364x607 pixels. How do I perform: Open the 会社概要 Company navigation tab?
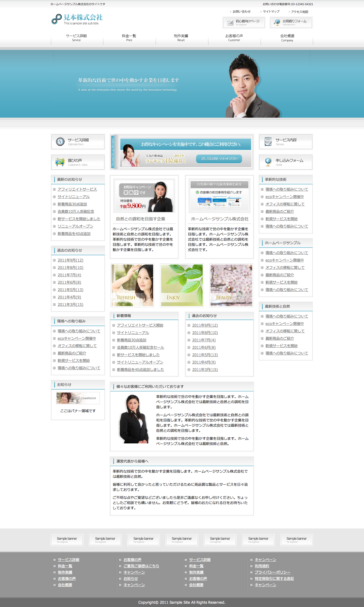point(287,38)
